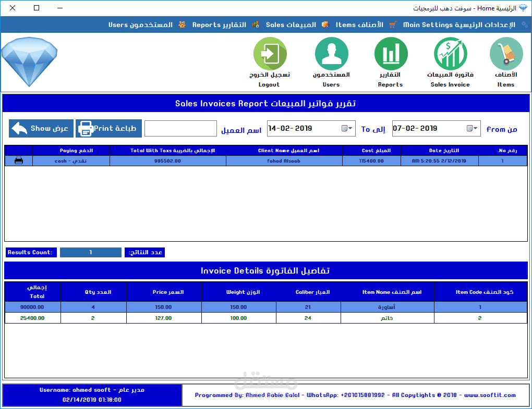532x409 pixels.
Task: Open the Main Settings menu
Action: pos(459,24)
